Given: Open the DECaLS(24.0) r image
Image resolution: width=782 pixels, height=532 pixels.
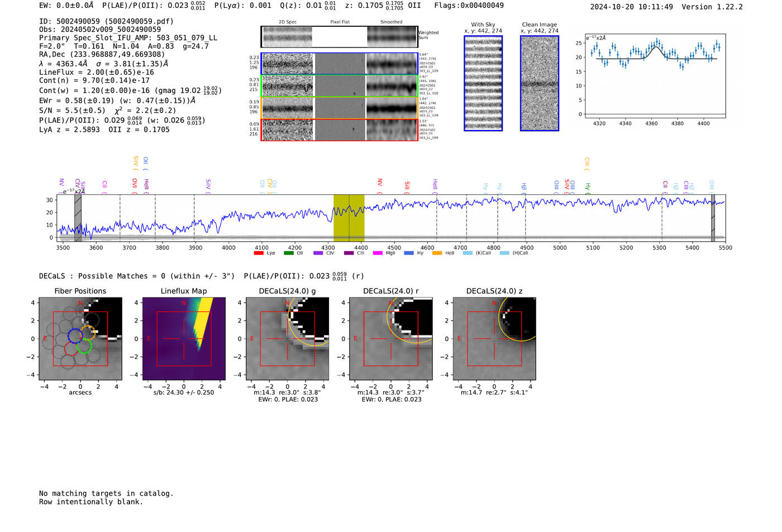Looking at the screenshot, I should [x=391, y=339].
